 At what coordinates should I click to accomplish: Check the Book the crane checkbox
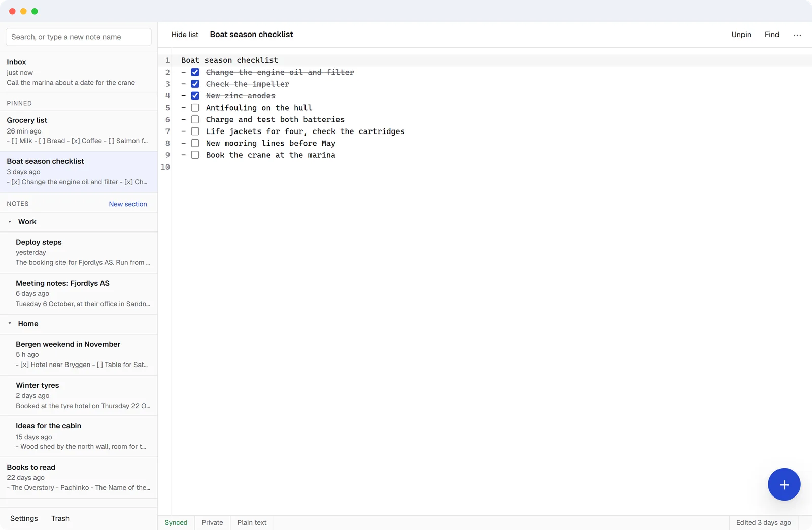(x=195, y=155)
